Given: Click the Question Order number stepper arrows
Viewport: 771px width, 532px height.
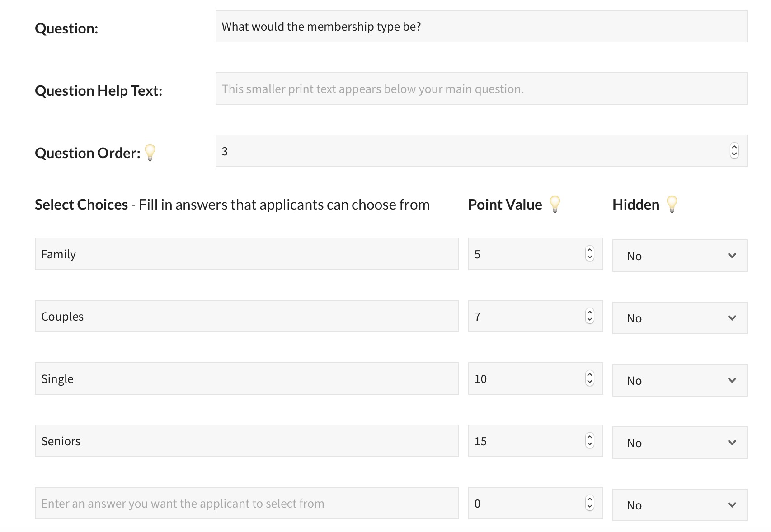Looking at the screenshot, I should coord(734,151).
